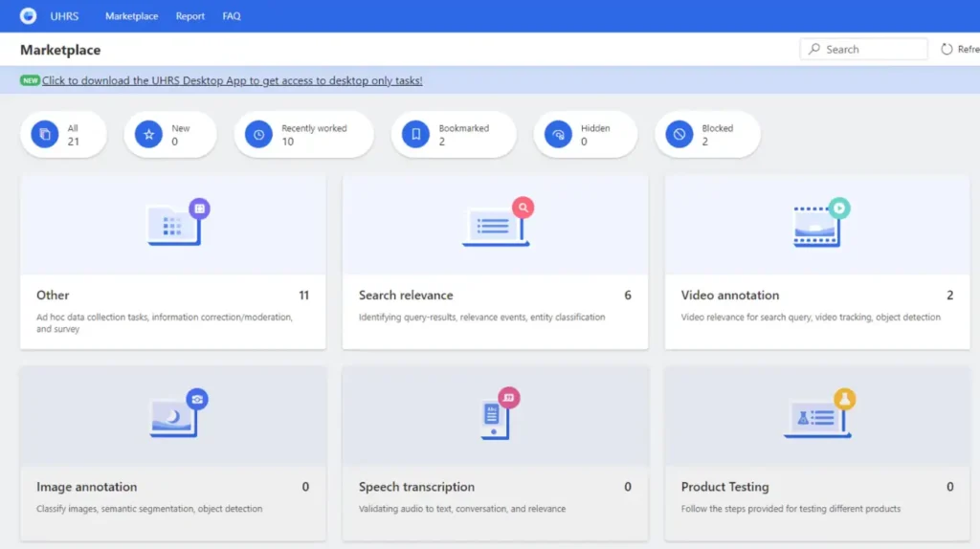980x549 pixels.
Task: Select the New star filter icon
Action: coord(148,134)
